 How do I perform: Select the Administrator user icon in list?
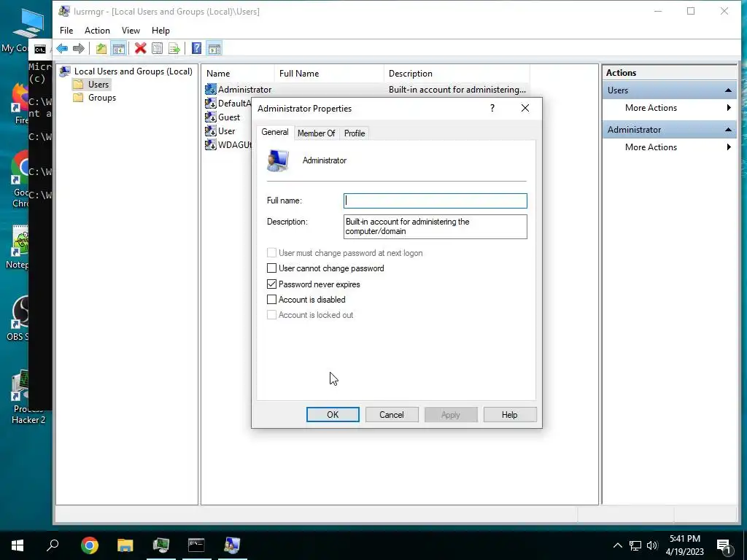[x=211, y=89]
